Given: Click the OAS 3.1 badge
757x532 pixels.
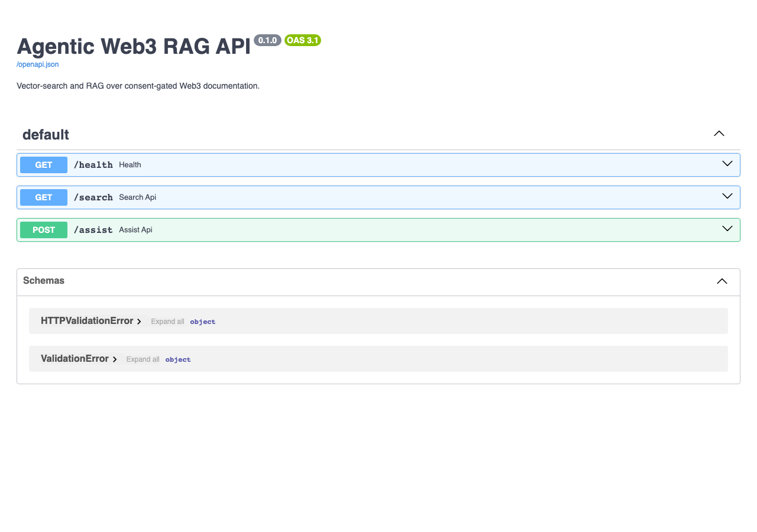Looking at the screenshot, I should 303,40.
